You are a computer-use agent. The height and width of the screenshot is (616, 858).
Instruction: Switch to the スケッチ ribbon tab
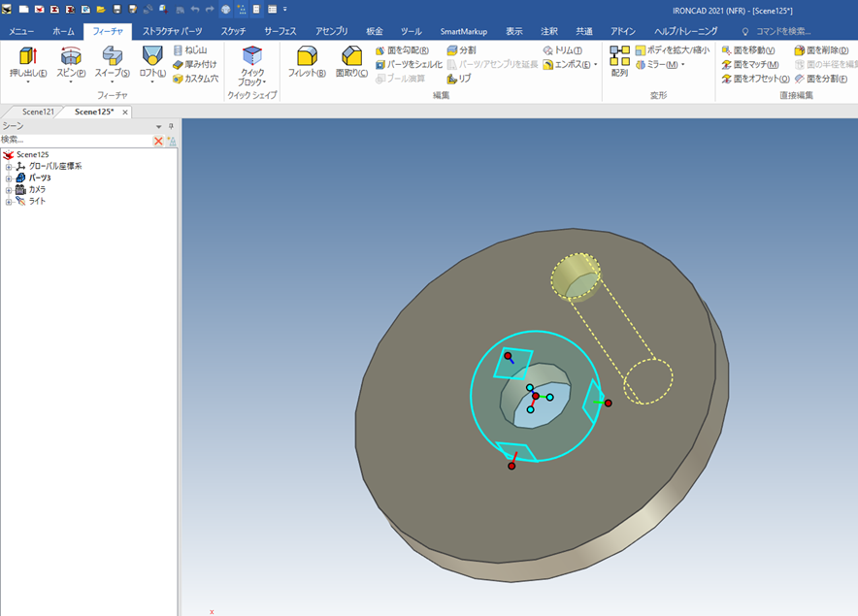point(233,31)
